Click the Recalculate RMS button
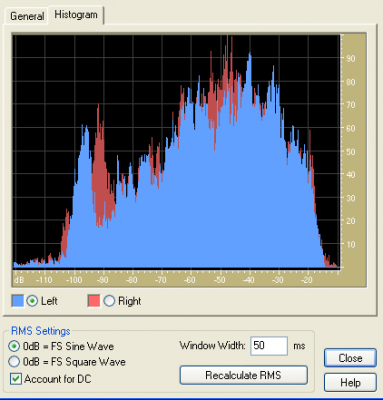 click(x=243, y=375)
